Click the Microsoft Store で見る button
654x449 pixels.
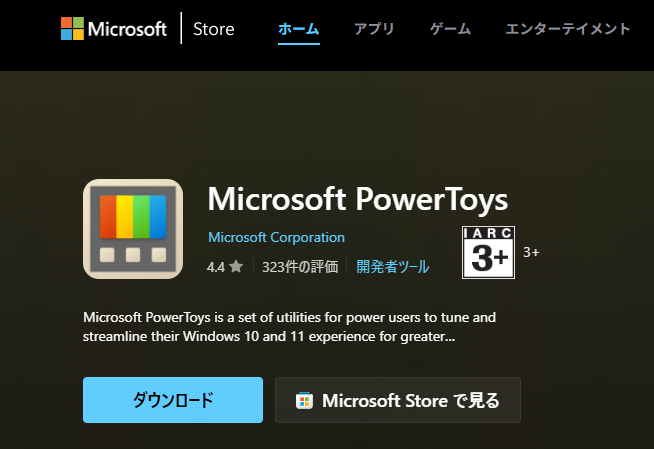click(398, 400)
